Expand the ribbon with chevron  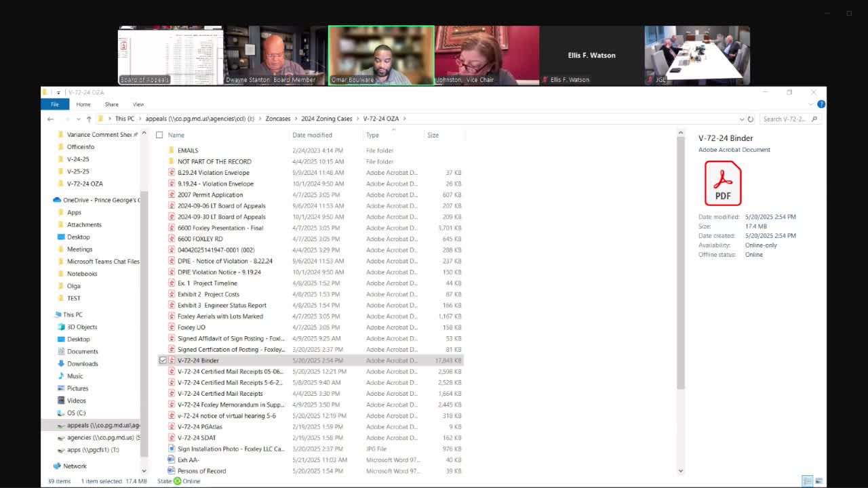[810, 104]
